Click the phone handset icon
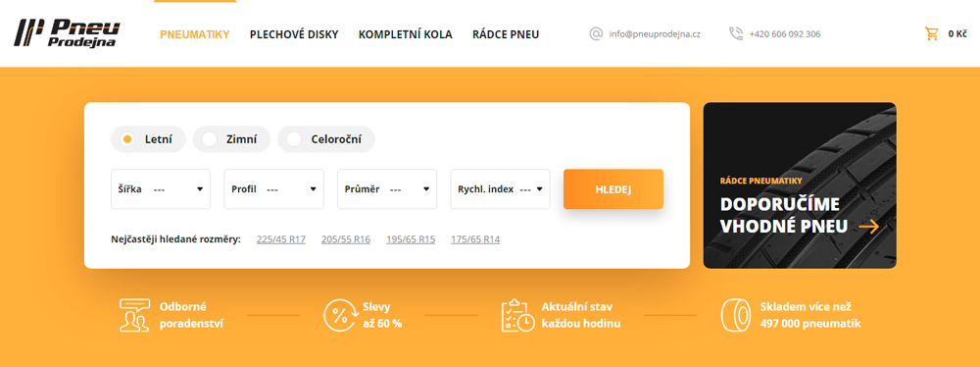 point(736,33)
